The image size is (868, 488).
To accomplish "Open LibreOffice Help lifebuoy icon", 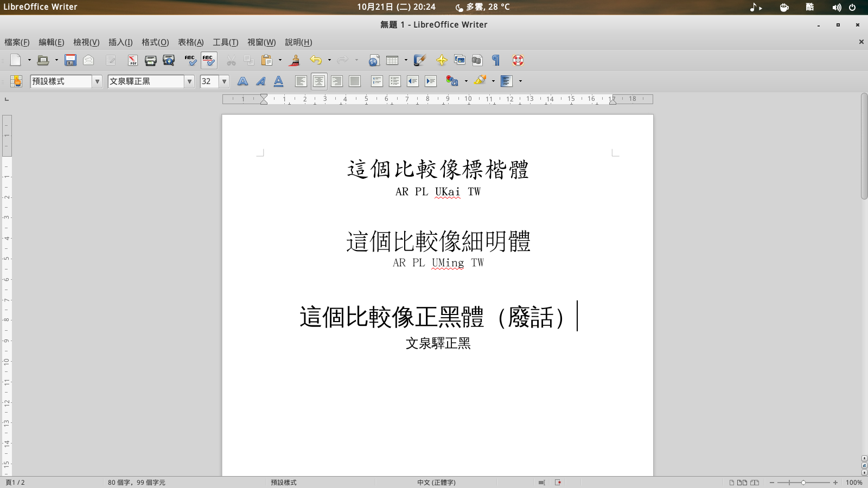I will [x=518, y=60].
